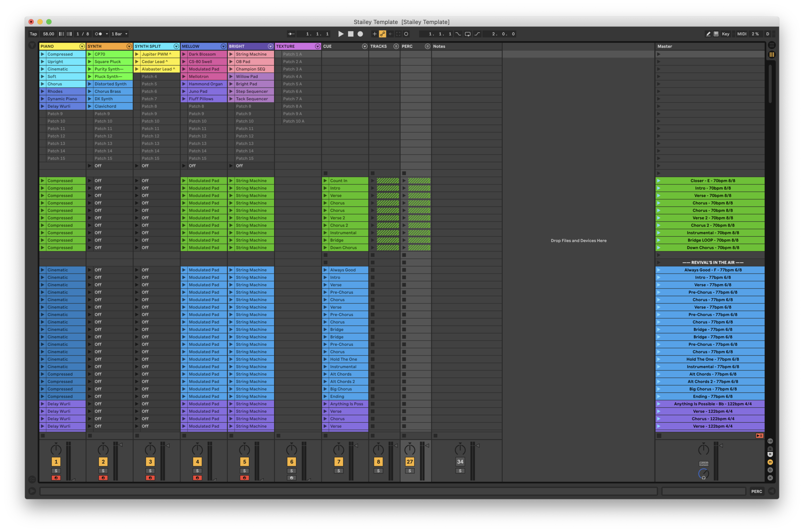The image size is (804, 532).
Task: Click the Follow playback arrow icon
Action: (291, 34)
